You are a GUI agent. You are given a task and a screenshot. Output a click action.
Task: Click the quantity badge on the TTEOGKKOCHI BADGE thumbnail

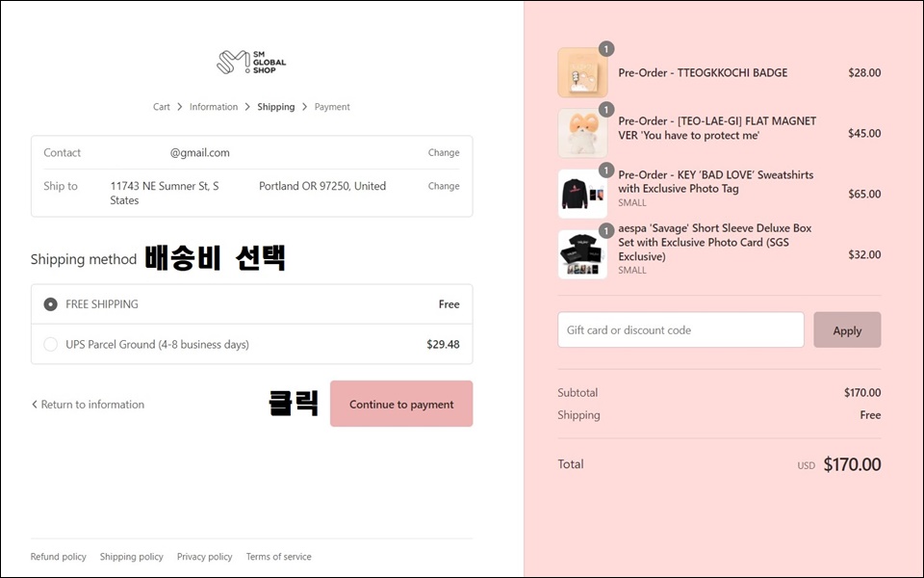click(x=605, y=49)
